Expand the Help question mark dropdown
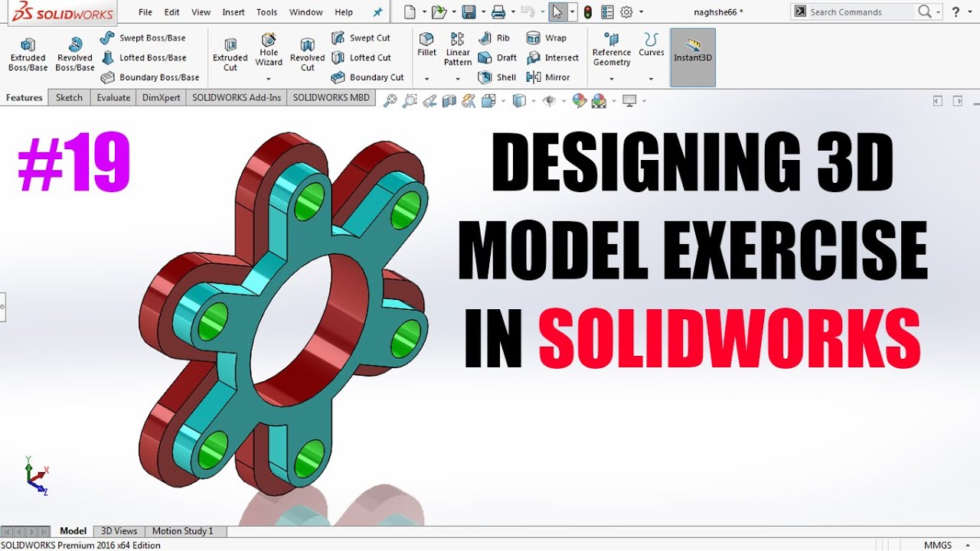 pyautogui.click(x=969, y=12)
